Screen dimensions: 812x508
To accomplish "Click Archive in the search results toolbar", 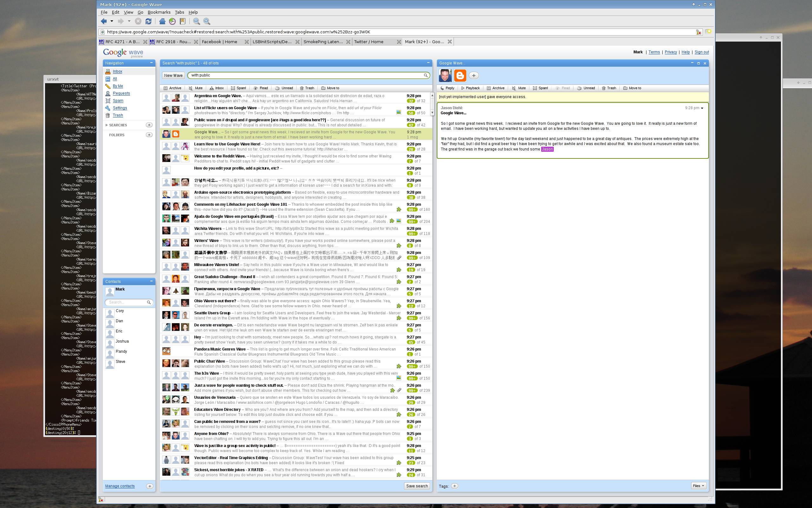I will coord(173,88).
